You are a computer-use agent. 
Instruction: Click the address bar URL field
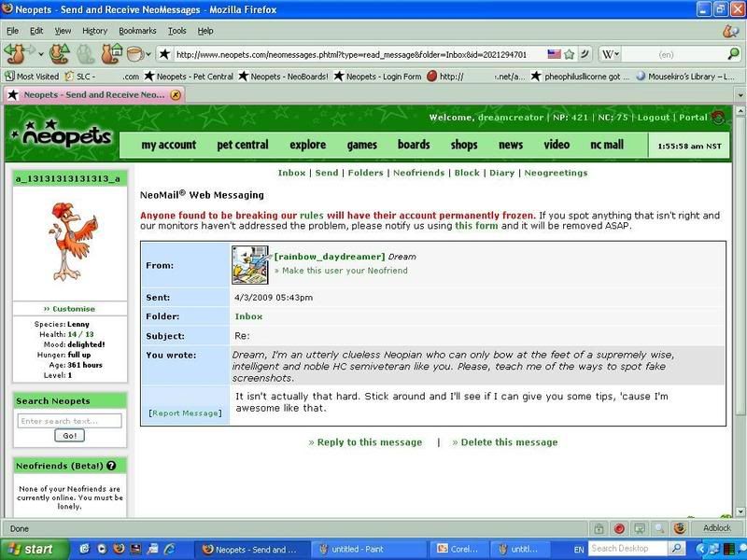coord(352,54)
